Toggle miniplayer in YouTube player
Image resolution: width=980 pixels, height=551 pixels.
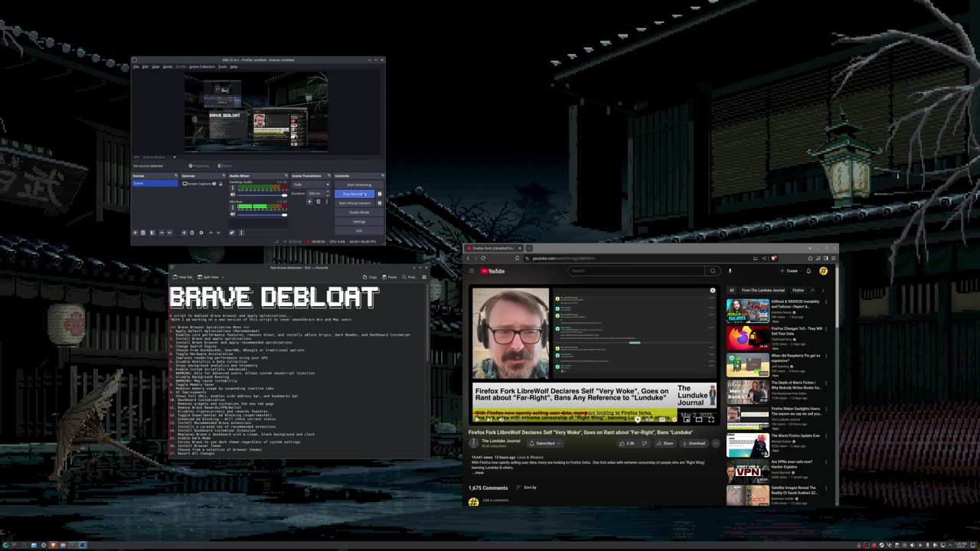686,419
